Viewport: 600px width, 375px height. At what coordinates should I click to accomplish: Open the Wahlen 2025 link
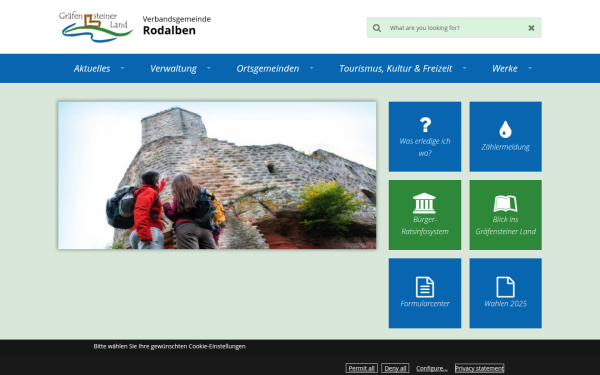click(505, 303)
